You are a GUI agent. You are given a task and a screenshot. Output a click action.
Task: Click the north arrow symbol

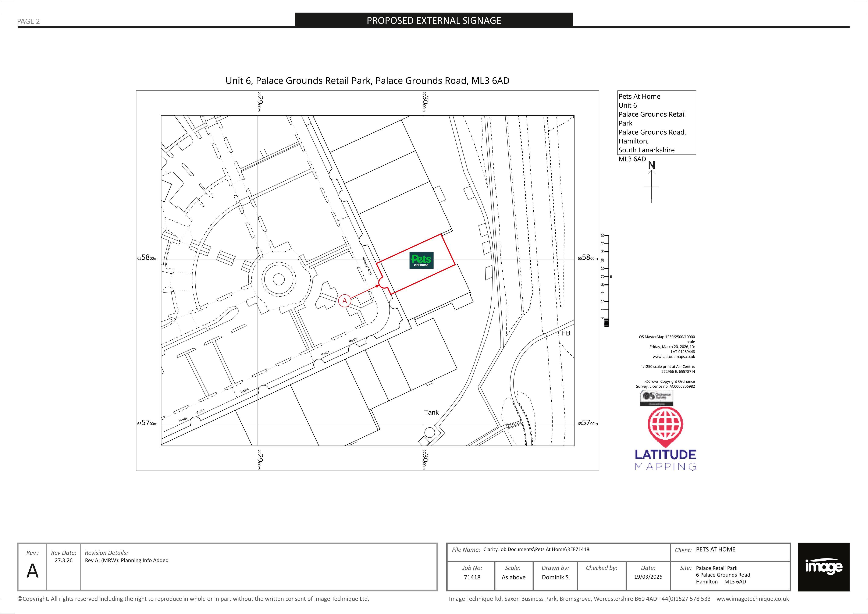coord(651,182)
